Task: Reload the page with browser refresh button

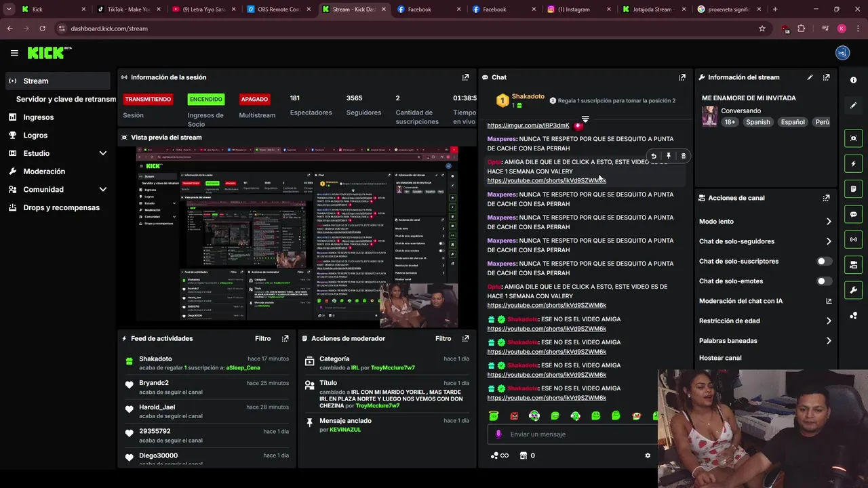Action: click(42, 28)
